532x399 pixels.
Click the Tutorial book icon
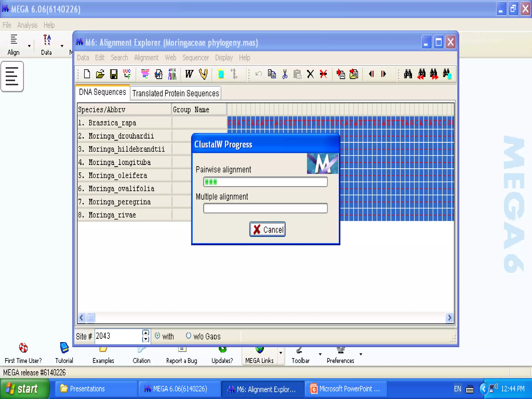(x=64, y=348)
